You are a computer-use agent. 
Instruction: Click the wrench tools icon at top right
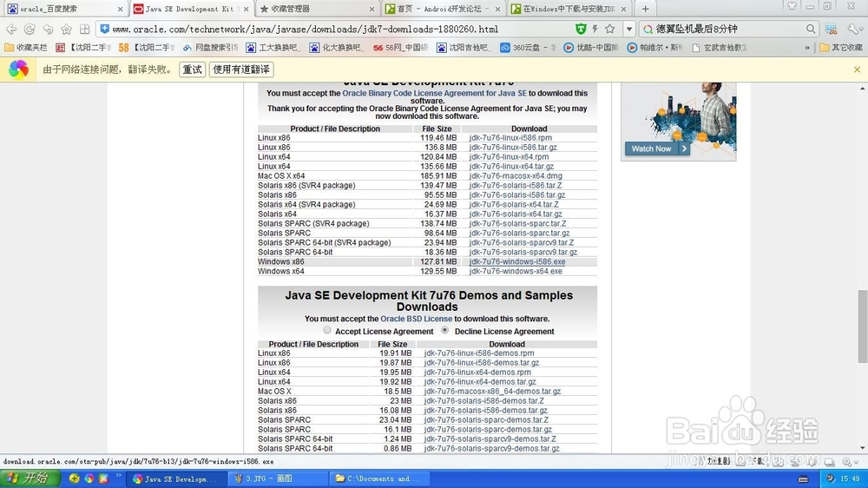[852, 29]
